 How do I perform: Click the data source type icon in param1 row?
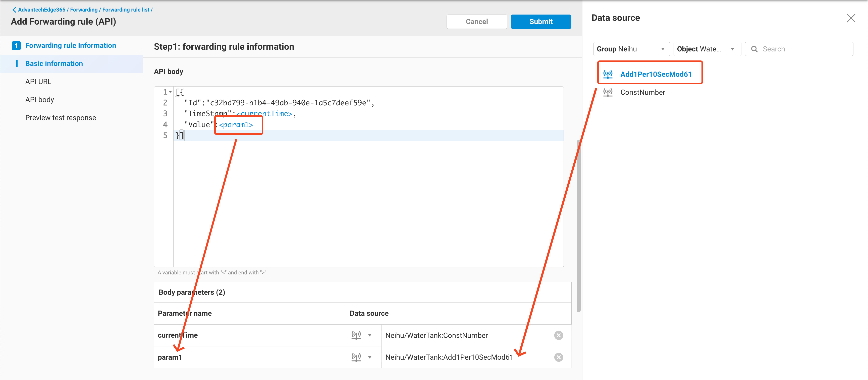click(x=356, y=357)
